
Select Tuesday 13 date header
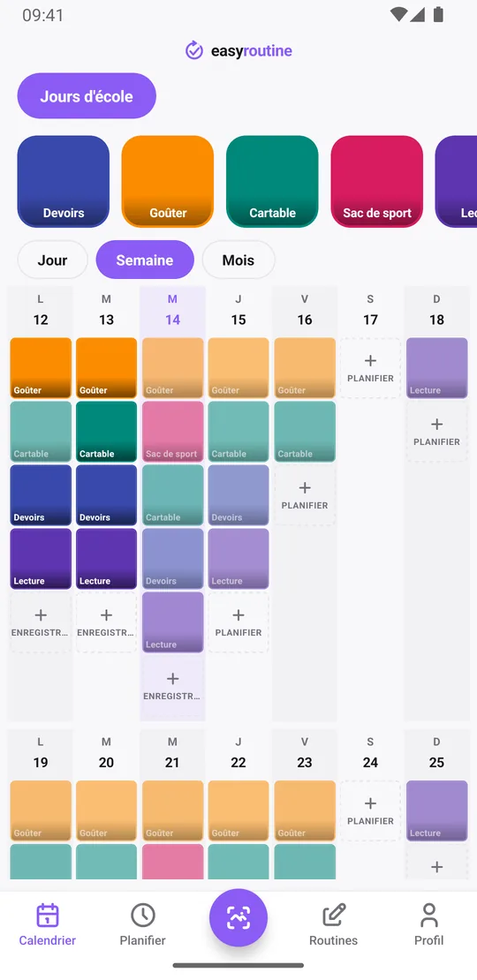(106, 311)
